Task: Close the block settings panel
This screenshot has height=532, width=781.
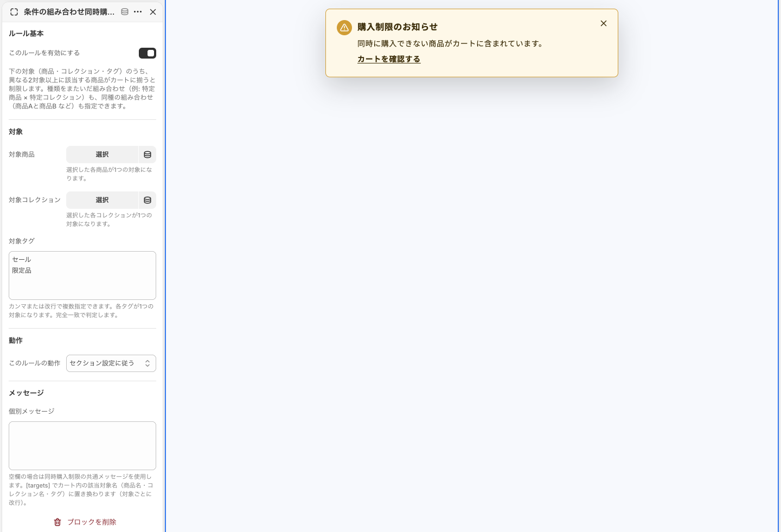Action: coord(153,12)
